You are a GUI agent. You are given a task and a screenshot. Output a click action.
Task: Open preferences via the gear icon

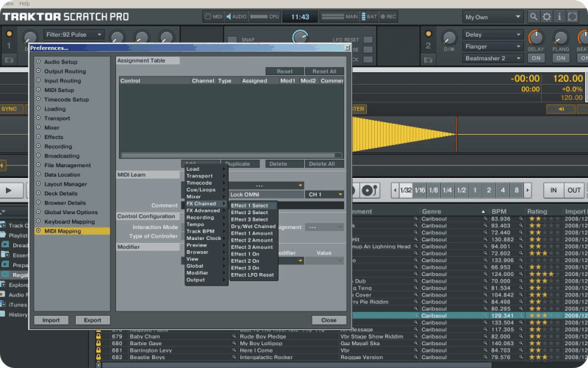coord(547,16)
